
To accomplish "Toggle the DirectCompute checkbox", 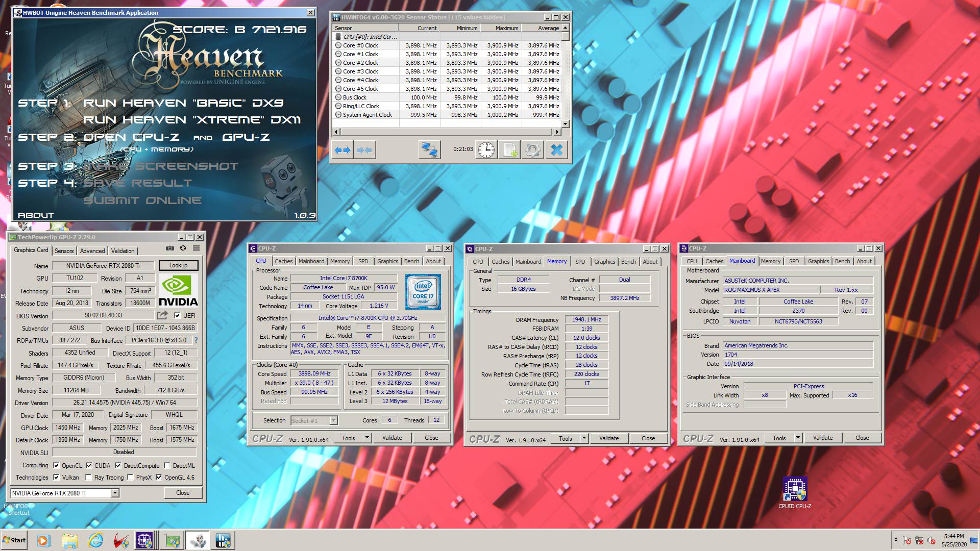I will coord(118,465).
